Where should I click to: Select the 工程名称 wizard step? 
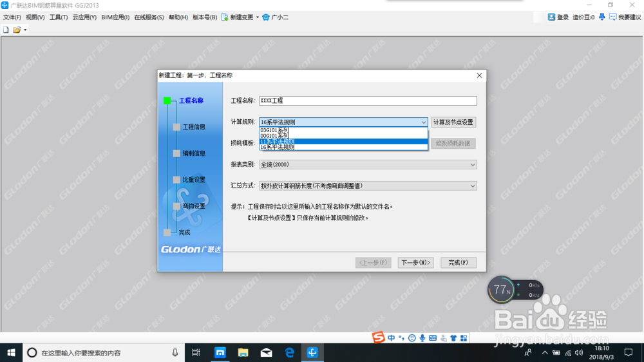pyautogui.click(x=191, y=100)
